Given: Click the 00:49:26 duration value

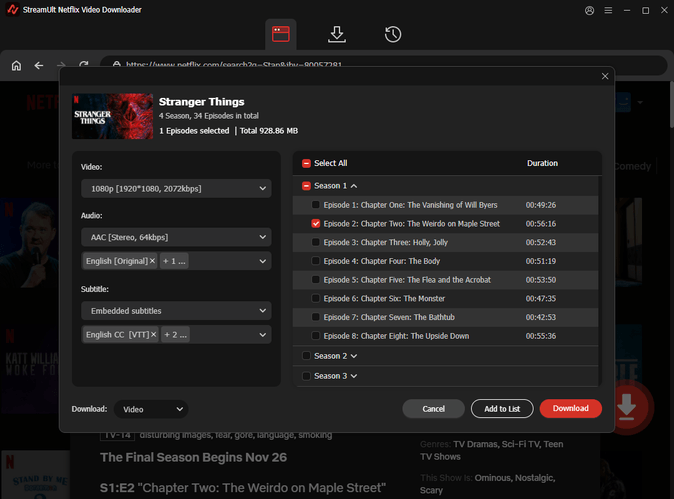Looking at the screenshot, I should (x=541, y=205).
